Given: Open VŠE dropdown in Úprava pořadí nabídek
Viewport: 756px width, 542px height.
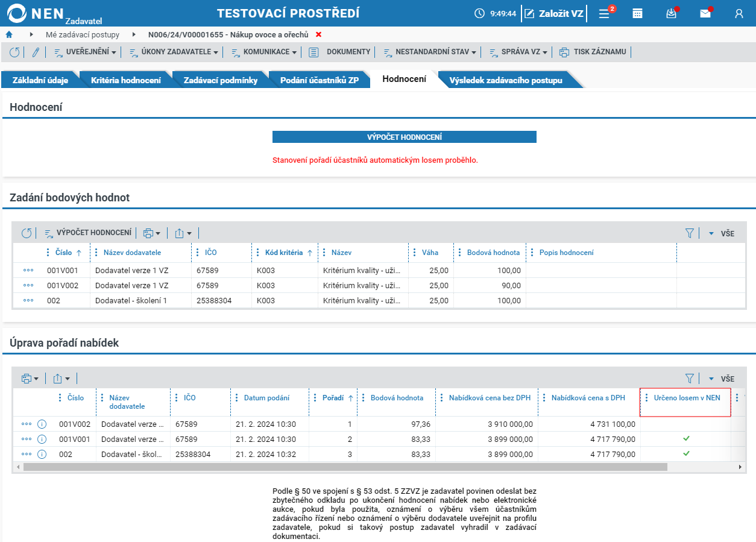Looking at the screenshot, I should pos(722,379).
